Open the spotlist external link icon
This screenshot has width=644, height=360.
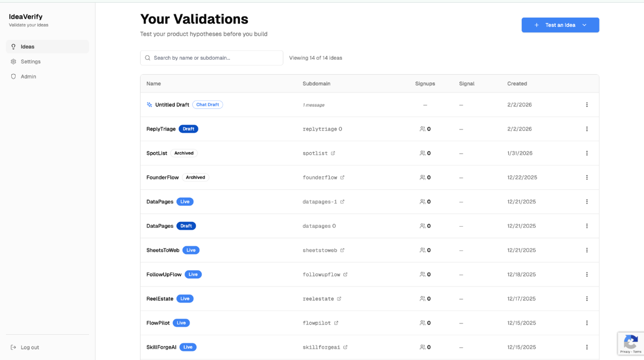pos(333,153)
